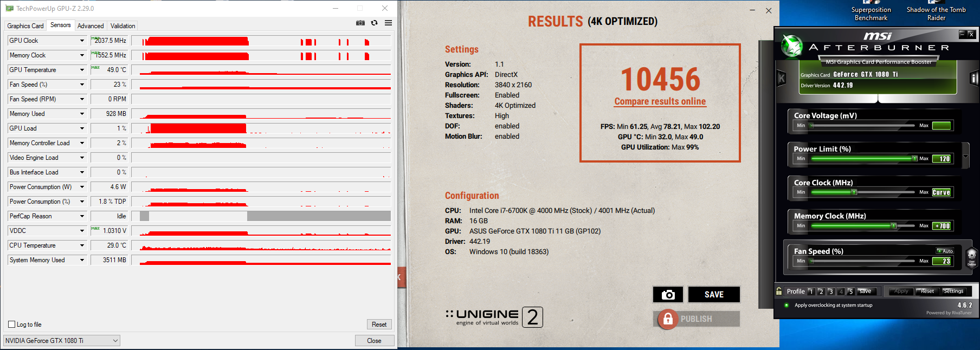Expand the Fan Speed (%) sensor dropdown
The height and width of the screenshot is (350, 980).
[82, 85]
